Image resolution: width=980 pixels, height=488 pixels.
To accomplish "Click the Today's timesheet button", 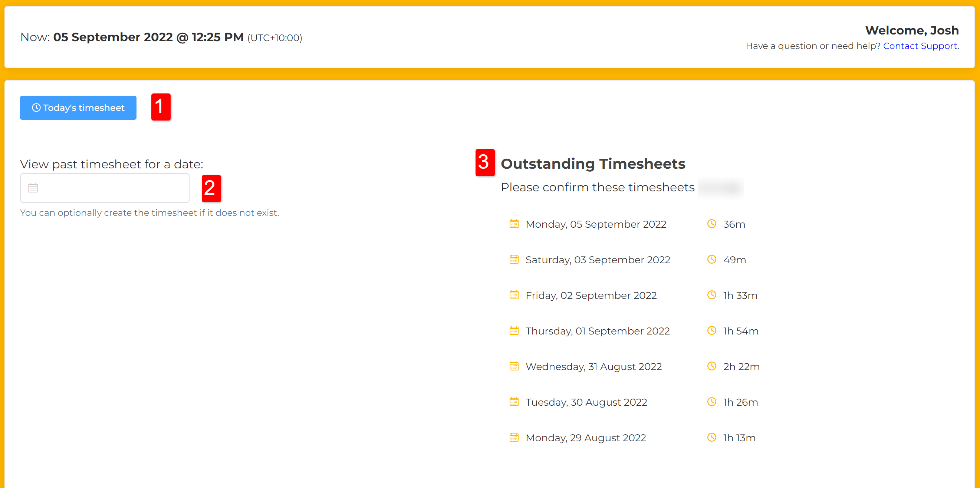I will pyautogui.click(x=78, y=108).
